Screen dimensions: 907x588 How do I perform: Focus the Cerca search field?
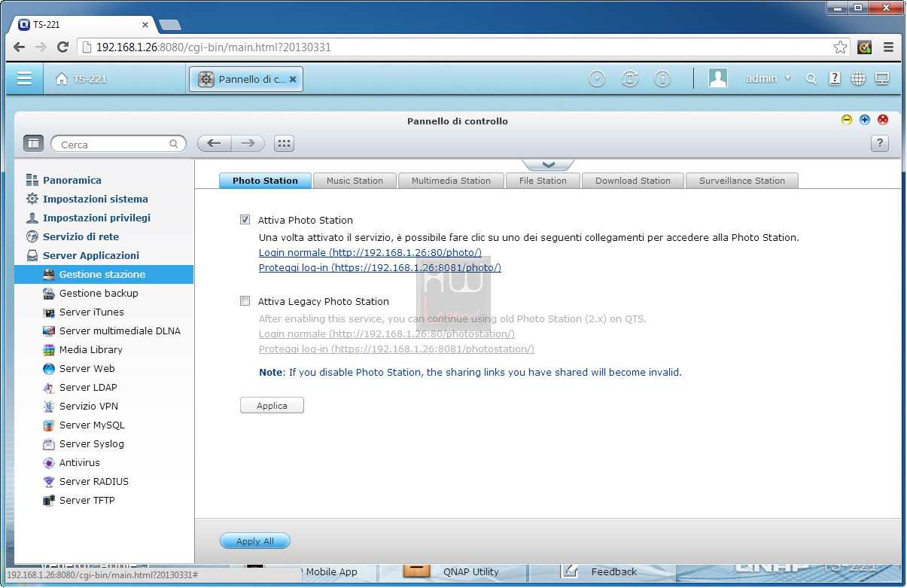[x=118, y=144]
